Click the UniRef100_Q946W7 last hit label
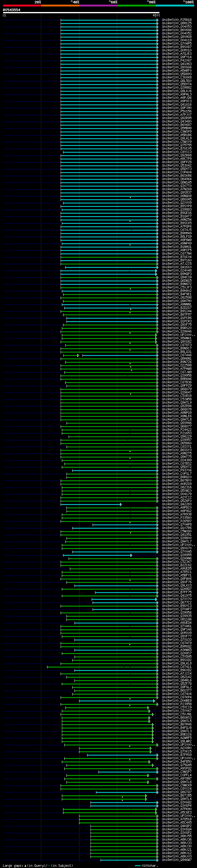This screenshot has height=868, width=197. (177, 860)
